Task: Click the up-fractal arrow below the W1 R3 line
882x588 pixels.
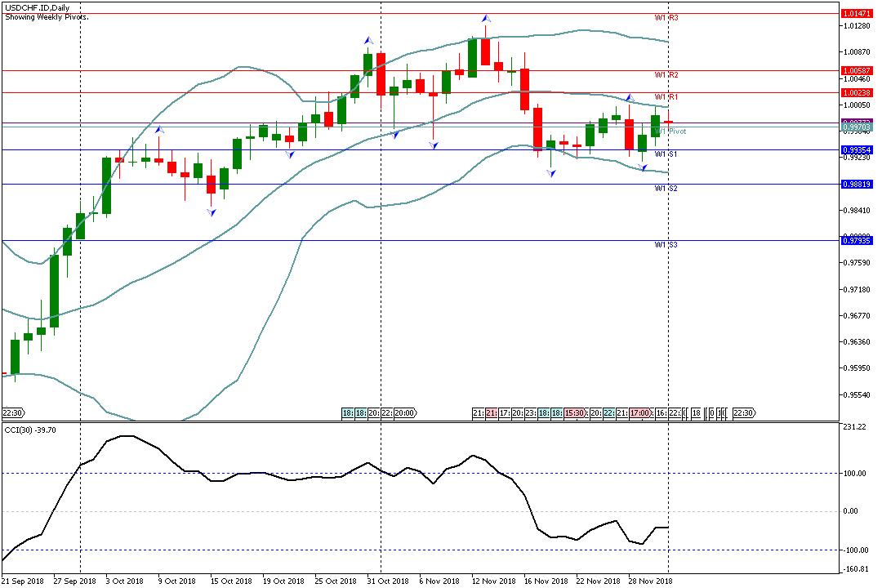Action: click(x=486, y=18)
